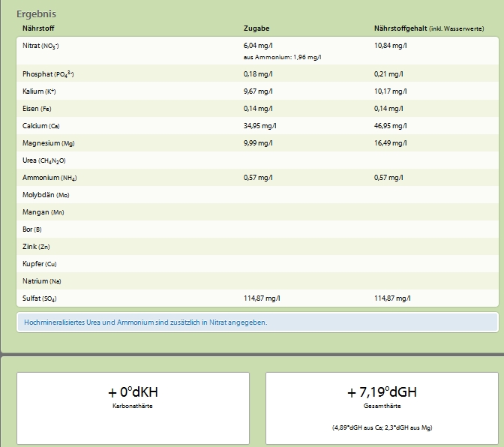Select the Sulfat Zugabe value 114,87 mg/l
Viewport: 504px width, 447px height.
(262, 298)
